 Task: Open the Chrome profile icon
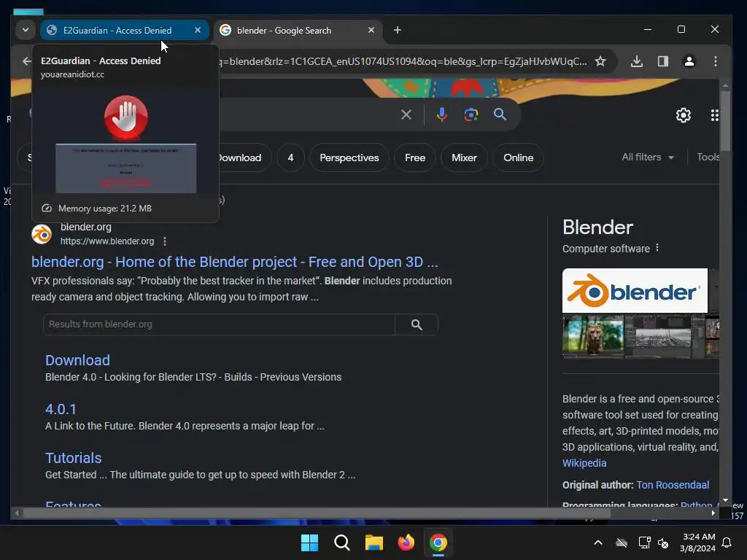[x=689, y=61]
